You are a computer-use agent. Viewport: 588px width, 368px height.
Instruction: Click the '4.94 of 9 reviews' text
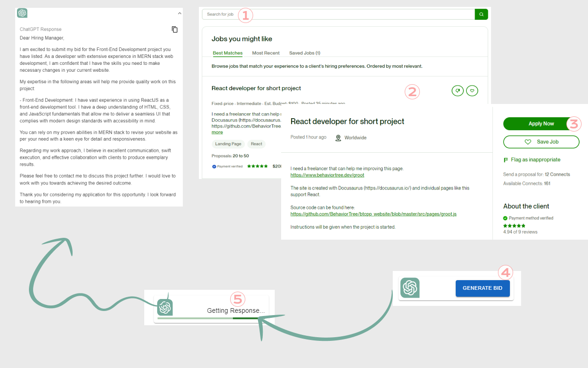click(x=520, y=232)
